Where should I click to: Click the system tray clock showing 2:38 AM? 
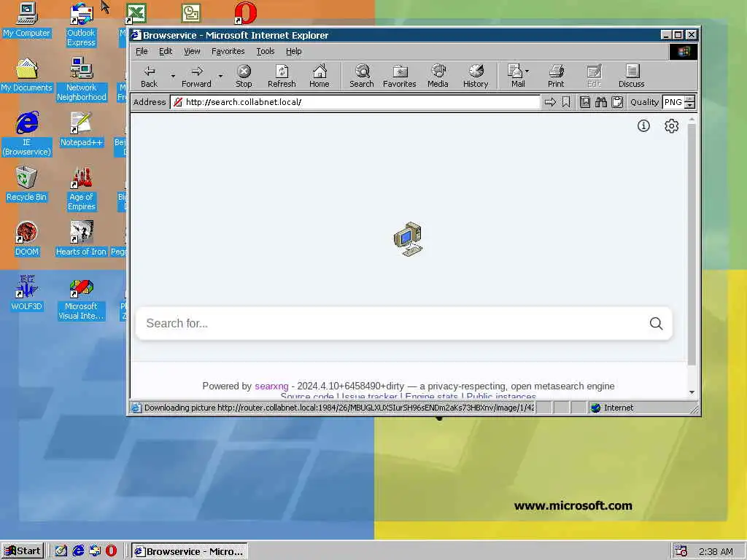[715, 551]
